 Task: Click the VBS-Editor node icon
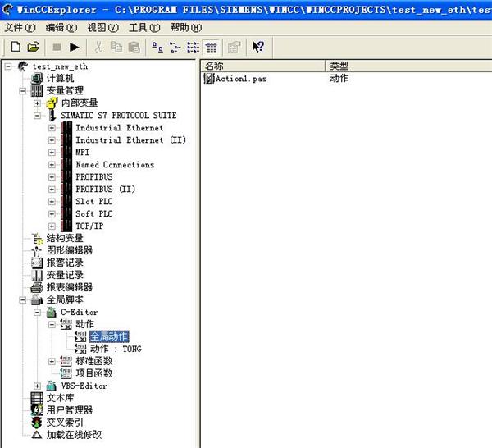pyautogui.click(x=51, y=386)
